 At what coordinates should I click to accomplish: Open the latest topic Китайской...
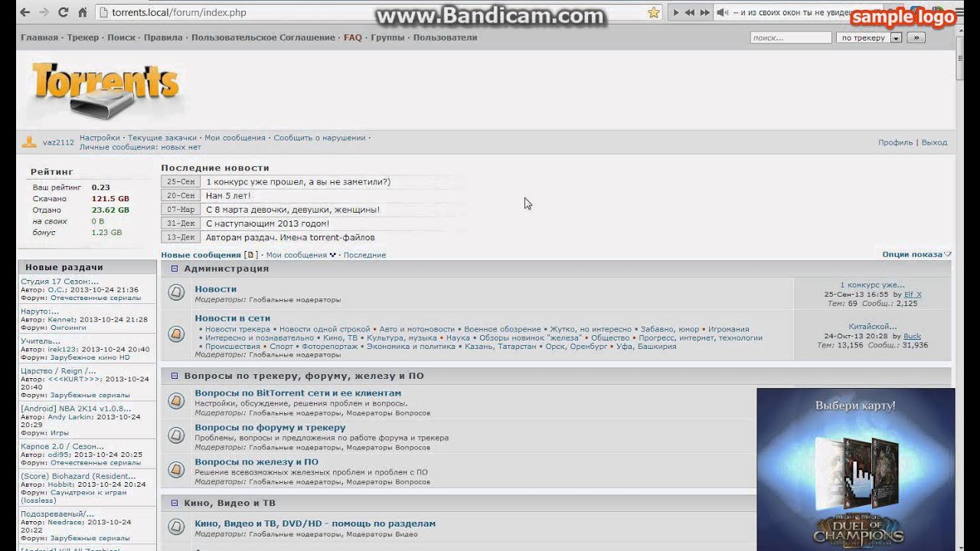872,327
